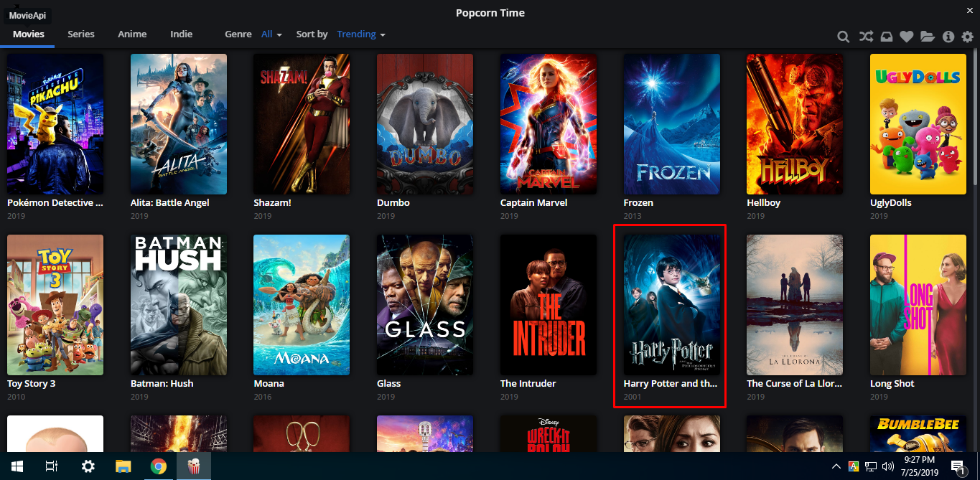Viewport: 980px width, 480px height.
Task: Open the Alita: Battle Angel poster
Action: tap(179, 124)
